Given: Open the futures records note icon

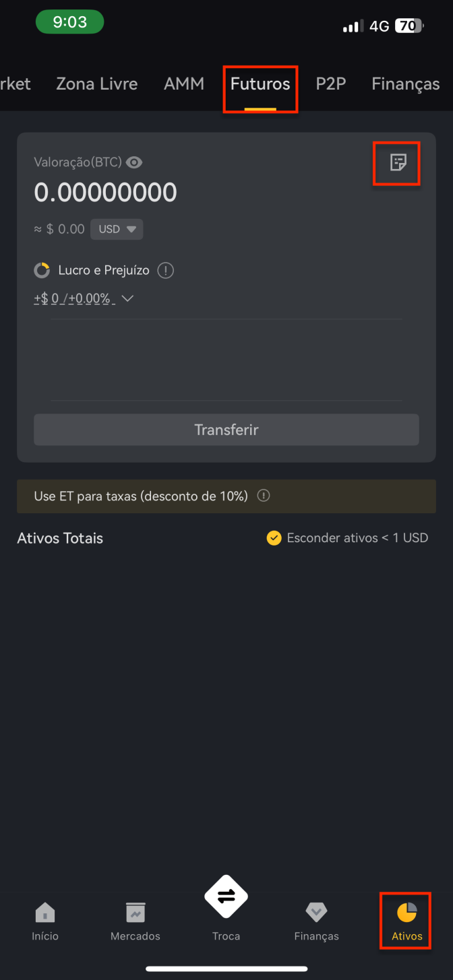Looking at the screenshot, I should [x=398, y=162].
